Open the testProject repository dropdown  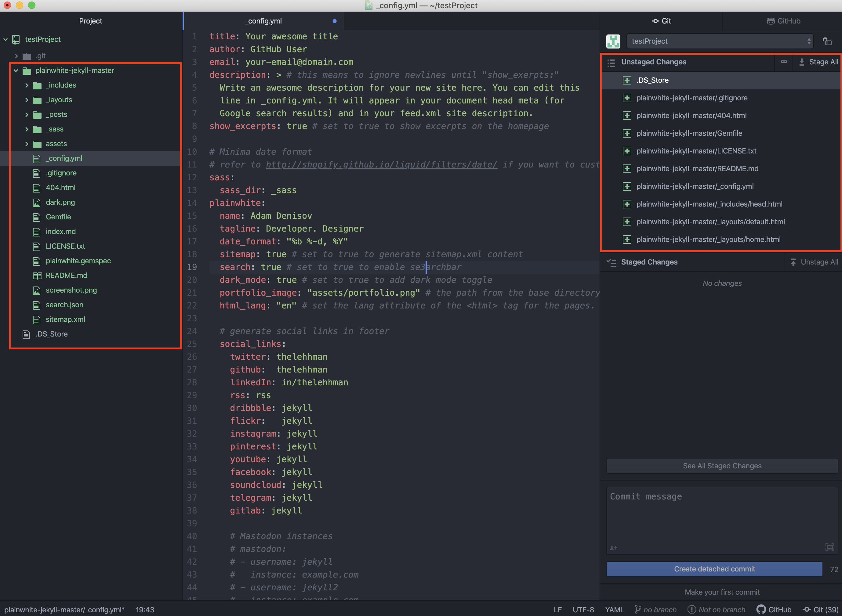click(x=719, y=41)
